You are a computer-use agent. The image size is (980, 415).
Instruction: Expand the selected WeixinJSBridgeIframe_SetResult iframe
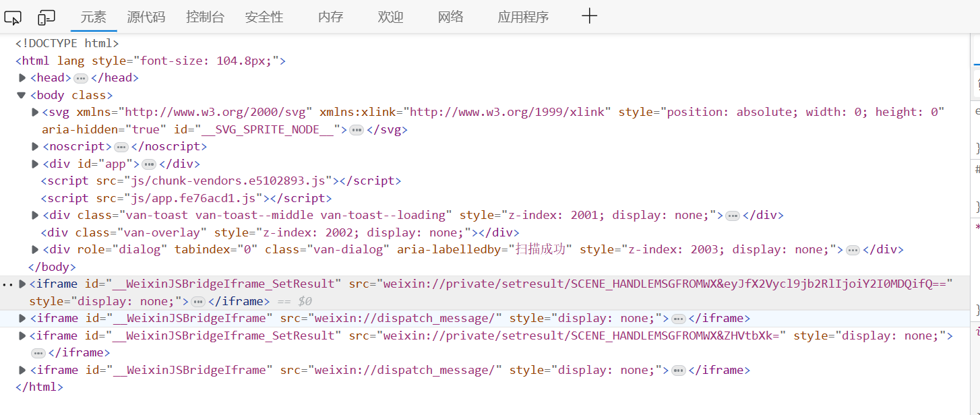(21, 284)
